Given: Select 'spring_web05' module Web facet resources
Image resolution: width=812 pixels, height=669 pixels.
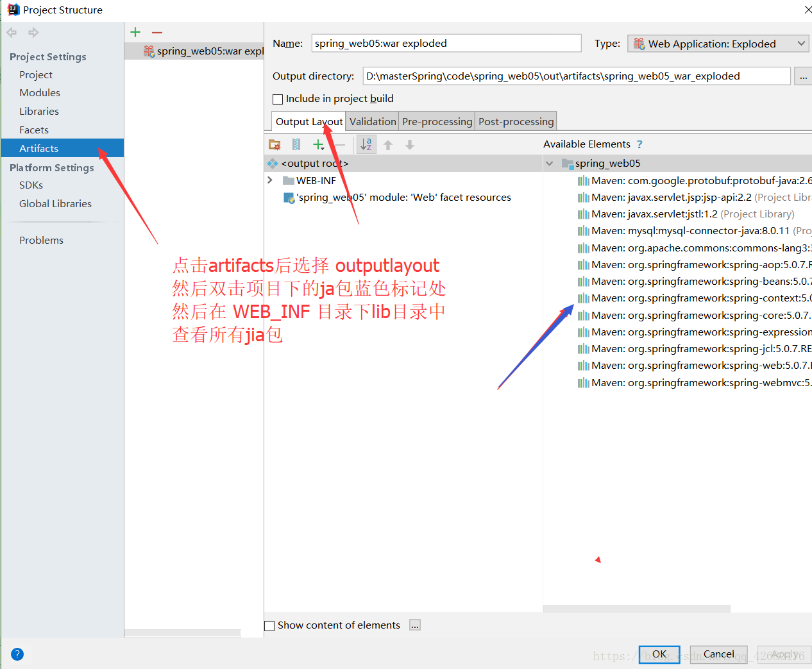Looking at the screenshot, I should (x=403, y=198).
